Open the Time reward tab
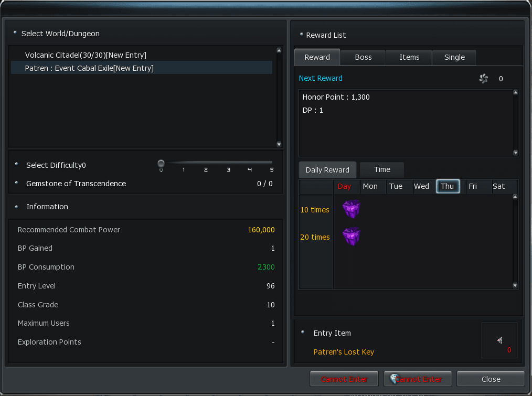This screenshot has width=532, height=396. [x=382, y=169]
